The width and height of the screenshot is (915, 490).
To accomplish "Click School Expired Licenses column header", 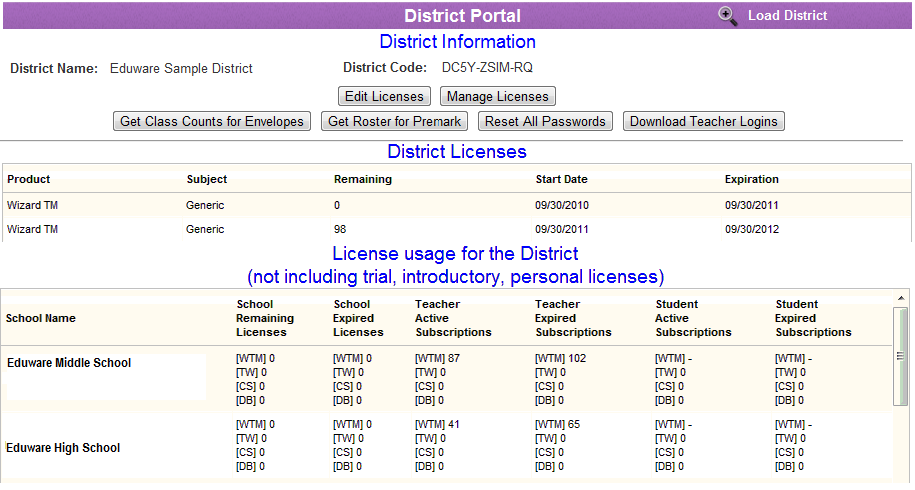I will pos(358,318).
